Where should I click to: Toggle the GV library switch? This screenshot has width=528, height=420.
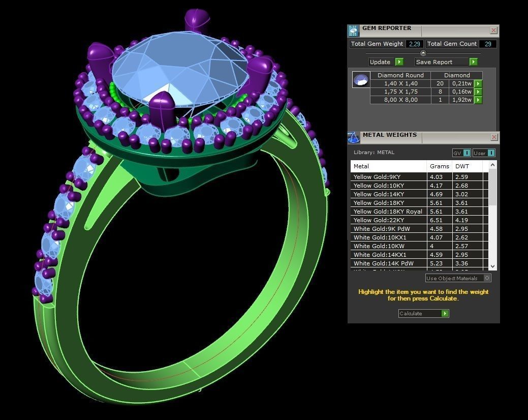tap(467, 153)
